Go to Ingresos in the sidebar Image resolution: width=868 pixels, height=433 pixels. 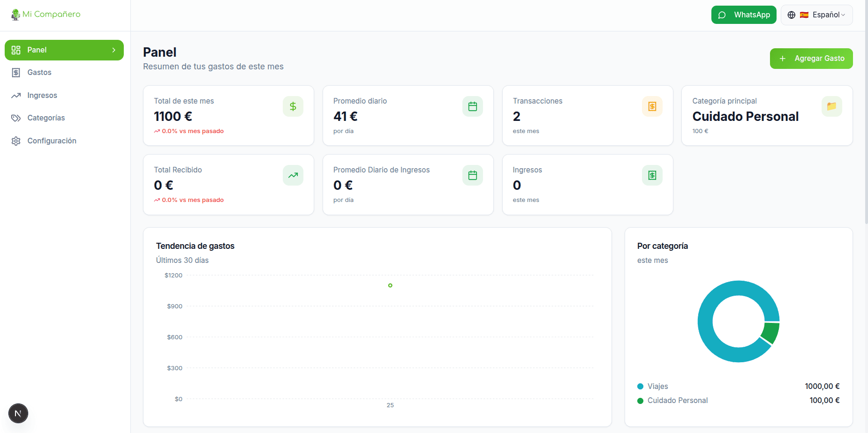(42, 96)
